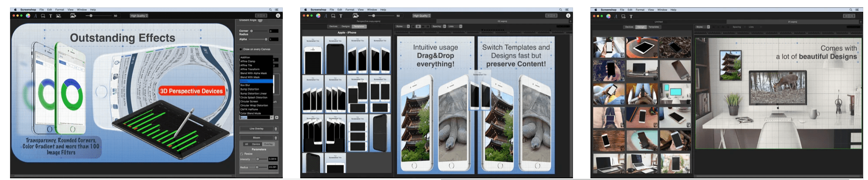
Task: Switch to Devices tab in middle window
Action: coord(333,26)
